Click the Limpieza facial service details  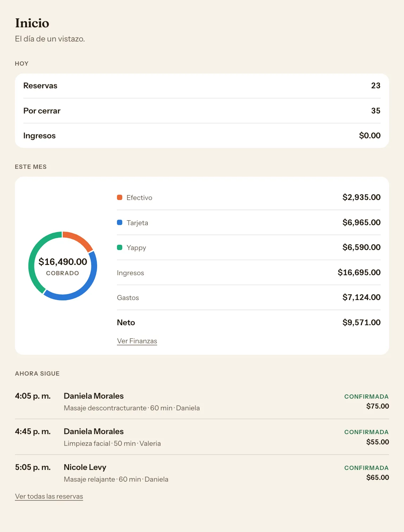point(112,443)
